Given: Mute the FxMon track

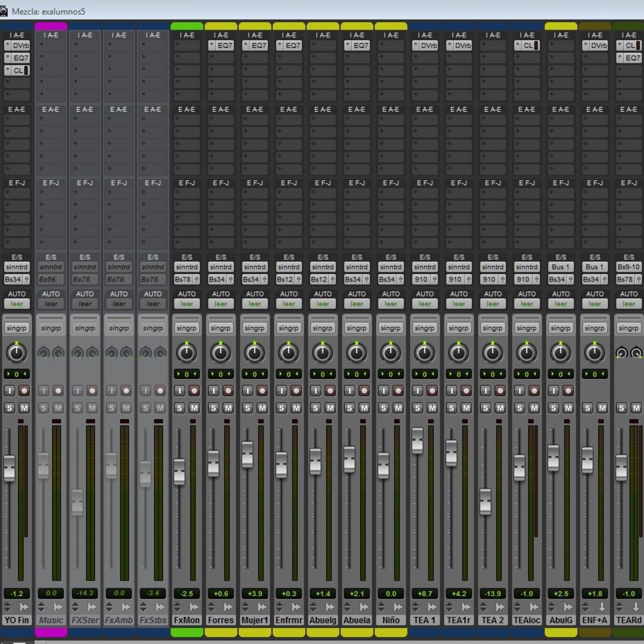Looking at the screenshot, I should coord(195,408).
